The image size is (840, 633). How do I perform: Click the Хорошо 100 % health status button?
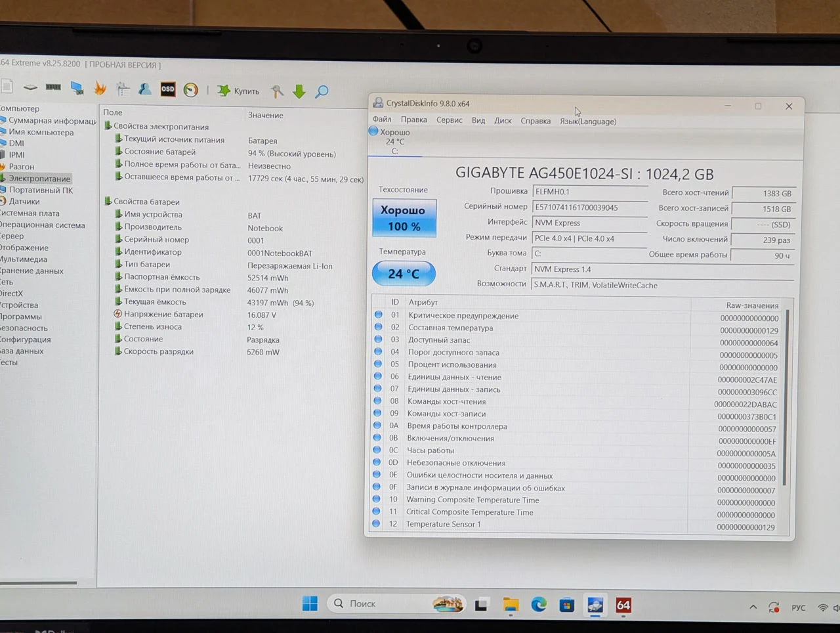click(x=404, y=218)
